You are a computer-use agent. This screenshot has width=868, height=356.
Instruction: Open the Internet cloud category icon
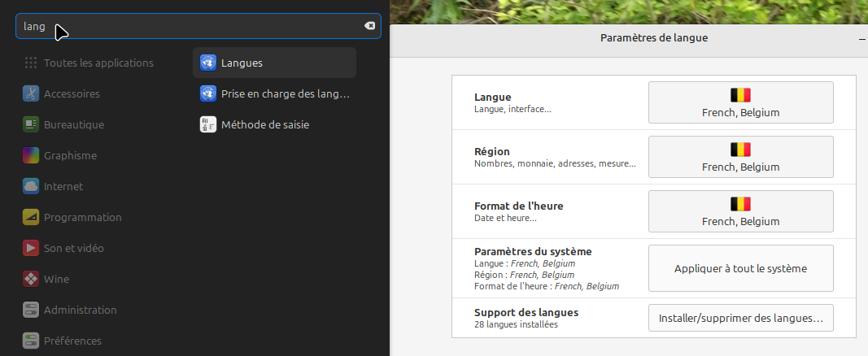pos(31,186)
